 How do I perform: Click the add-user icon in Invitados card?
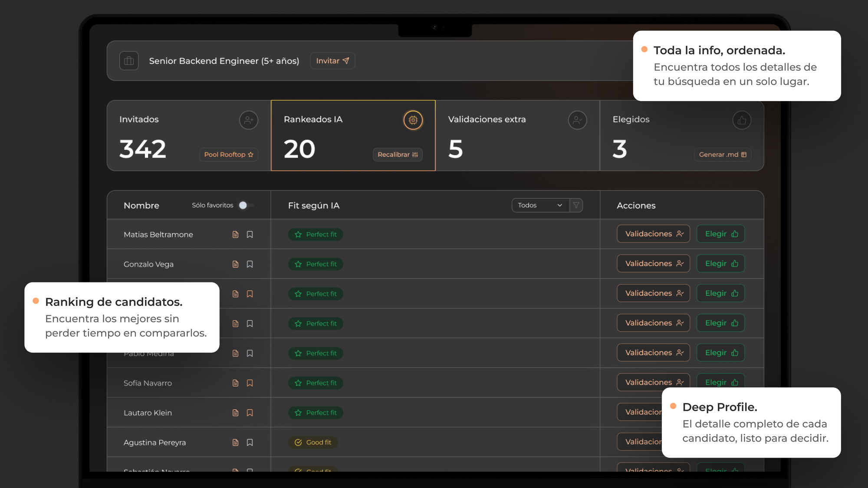tap(249, 120)
